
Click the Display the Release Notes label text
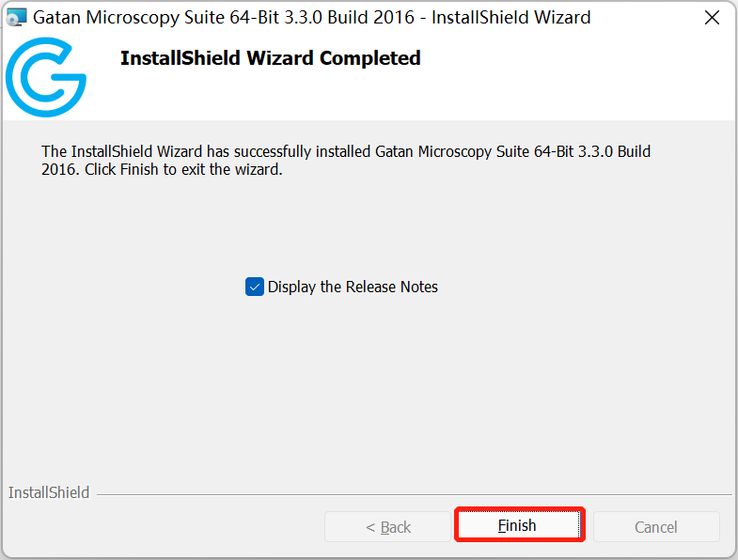click(x=353, y=287)
